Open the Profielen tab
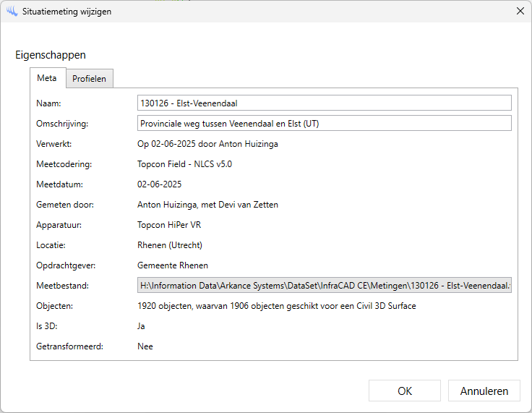This screenshot has width=532, height=413. [89, 79]
